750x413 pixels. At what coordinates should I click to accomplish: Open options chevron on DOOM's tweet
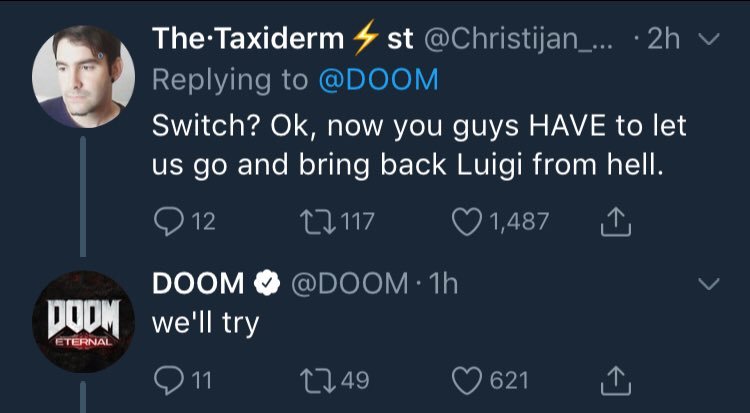pyautogui.click(x=709, y=285)
